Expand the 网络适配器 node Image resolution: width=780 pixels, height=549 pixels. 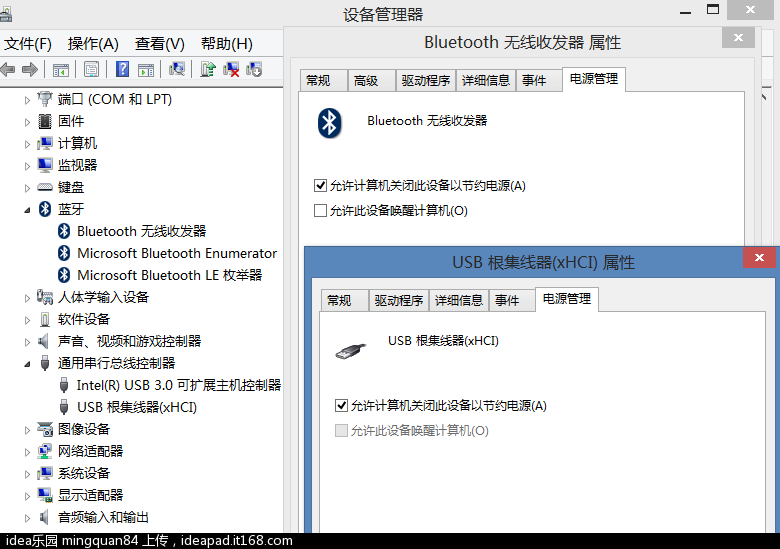pos(27,453)
